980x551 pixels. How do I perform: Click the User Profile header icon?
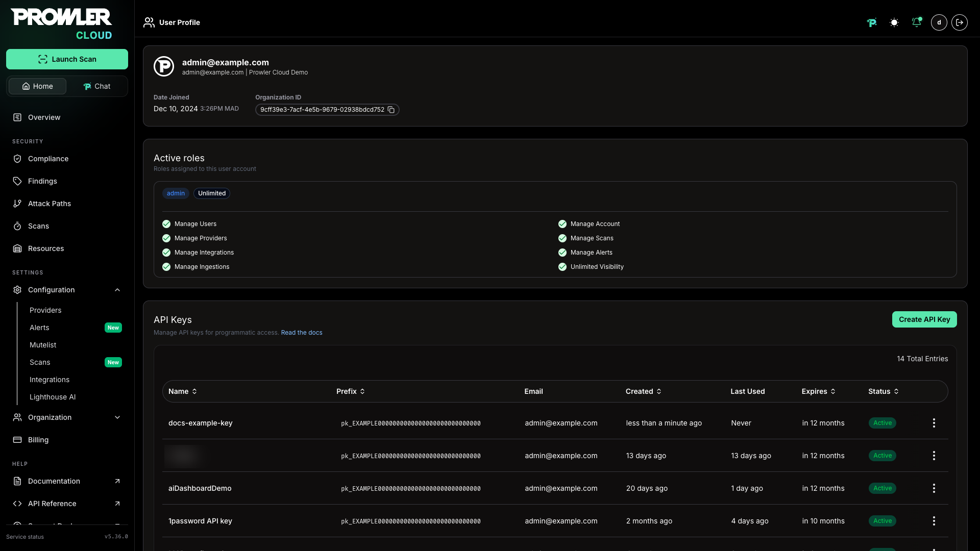click(x=149, y=22)
